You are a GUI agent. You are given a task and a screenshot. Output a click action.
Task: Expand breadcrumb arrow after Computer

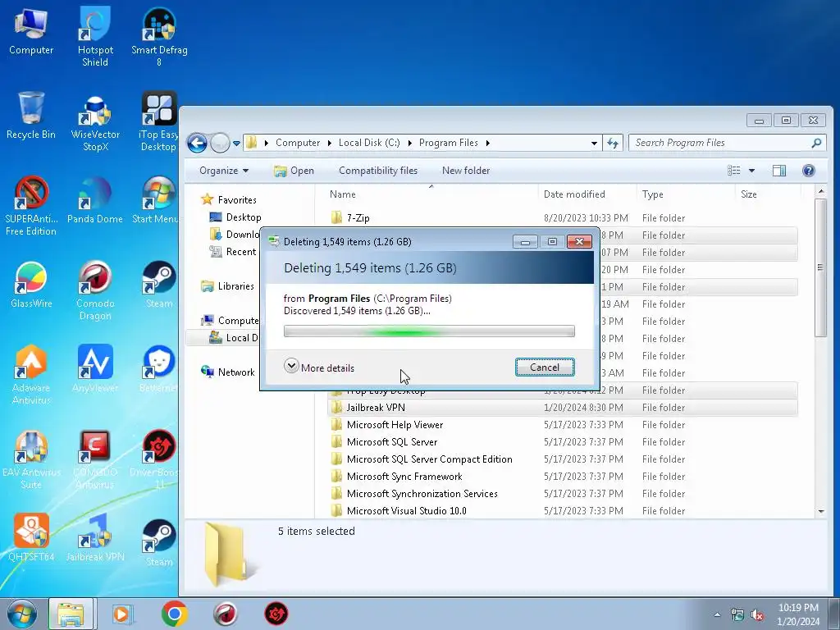click(x=330, y=143)
